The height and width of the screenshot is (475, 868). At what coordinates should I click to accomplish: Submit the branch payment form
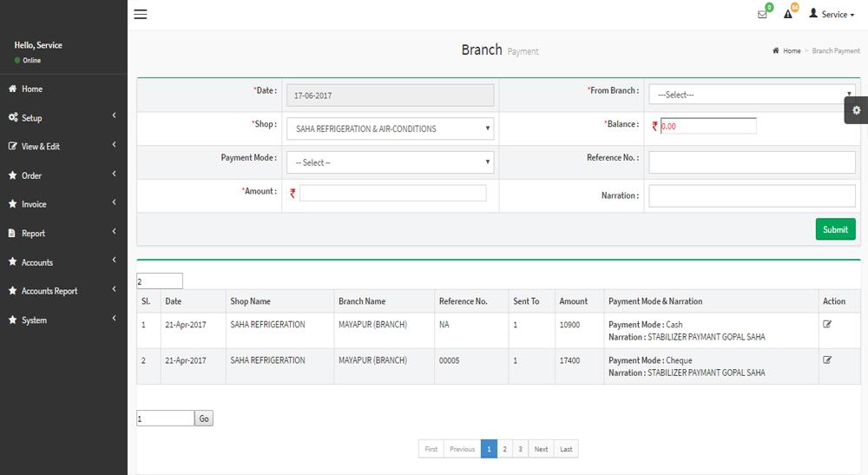(835, 229)
